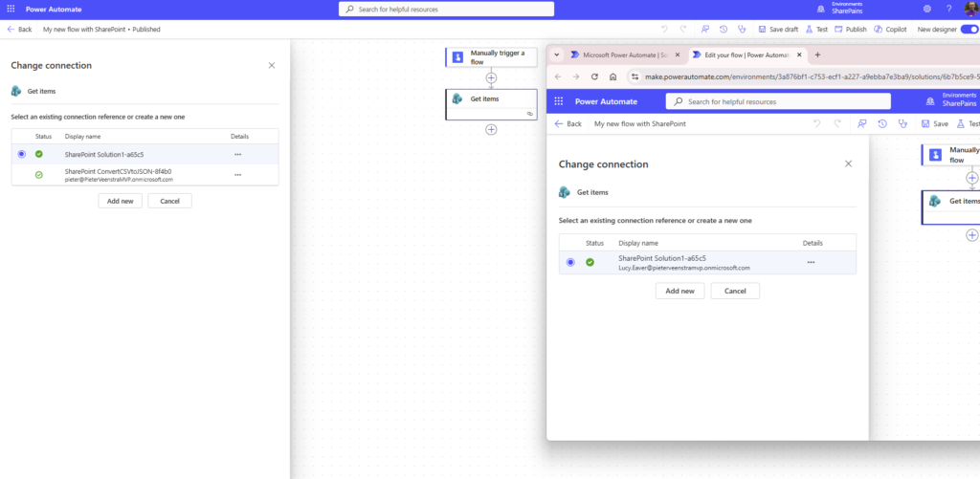Screen dimensions: 980x479
Task: Click Save in the front window toolbar
Action: point(935,123)
